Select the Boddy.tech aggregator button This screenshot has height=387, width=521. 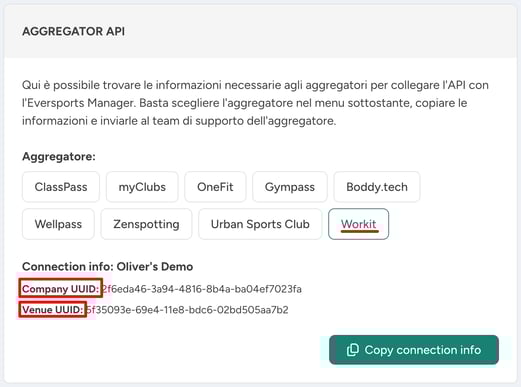pyautogui.click(x=377, y=187)
